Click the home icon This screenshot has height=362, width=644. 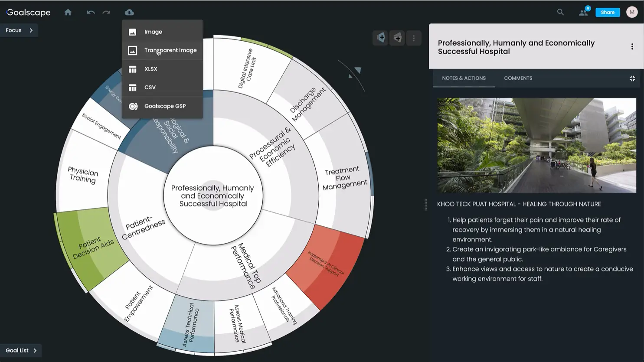(68, 12)
